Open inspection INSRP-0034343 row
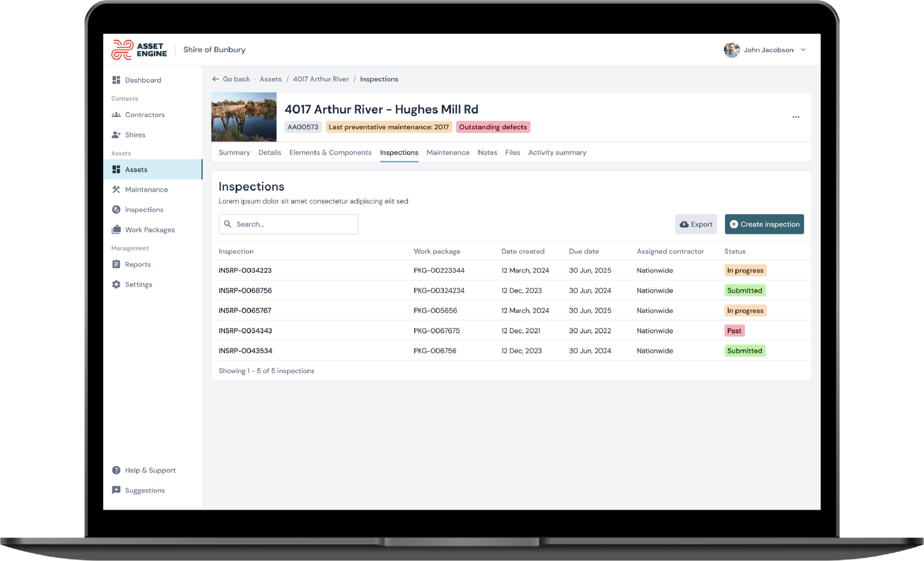924x561 pixels. 511,331
